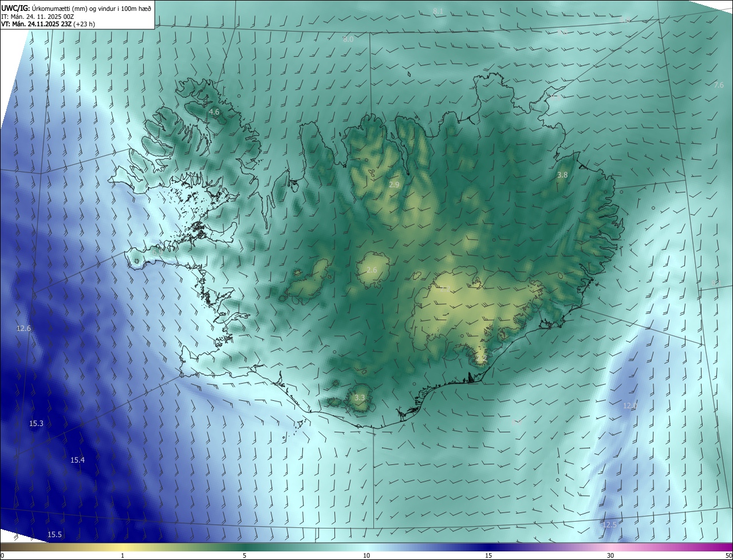Click the 3.8 value label on the map
733x560 pixels.
point(562,175)
